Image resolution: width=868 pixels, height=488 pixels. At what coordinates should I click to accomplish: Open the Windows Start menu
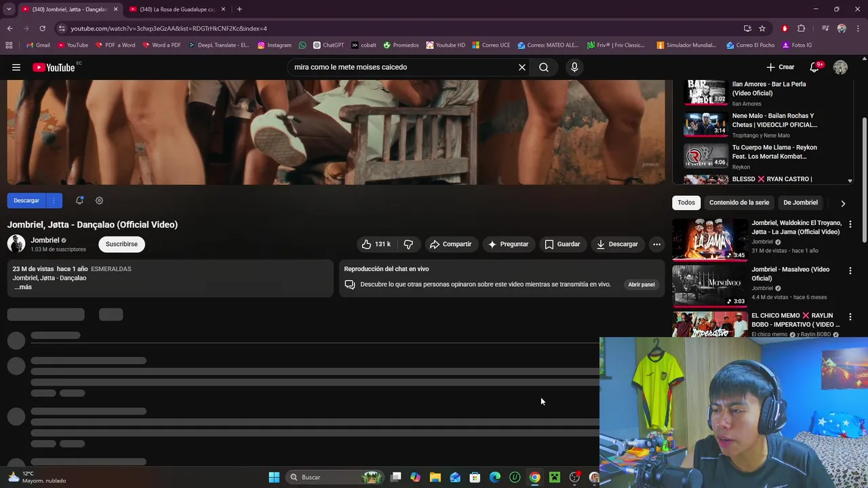[x=274, y=477]
